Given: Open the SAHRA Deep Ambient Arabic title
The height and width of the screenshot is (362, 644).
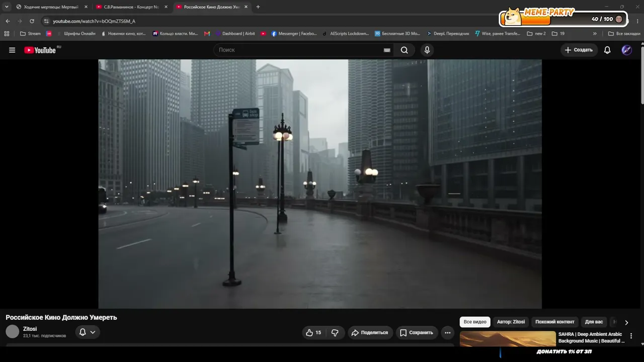Looking at the screenshot, I should pos(591,337).
